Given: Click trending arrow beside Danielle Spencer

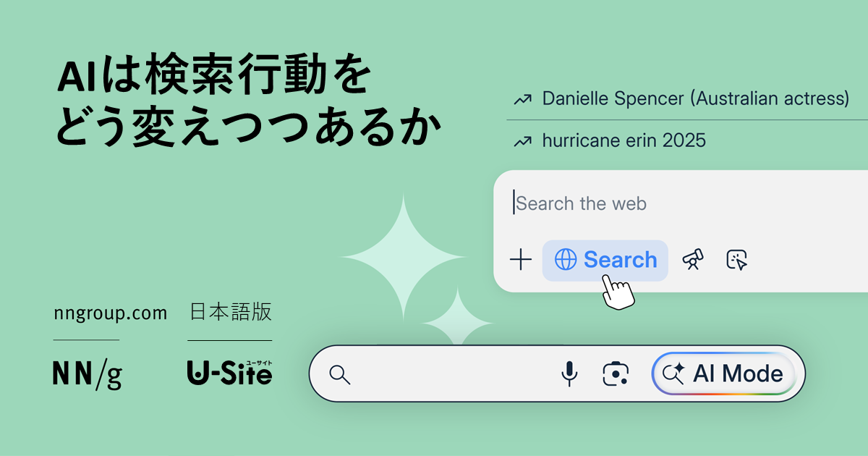Looking at the screenshot, I should point(522,99).
